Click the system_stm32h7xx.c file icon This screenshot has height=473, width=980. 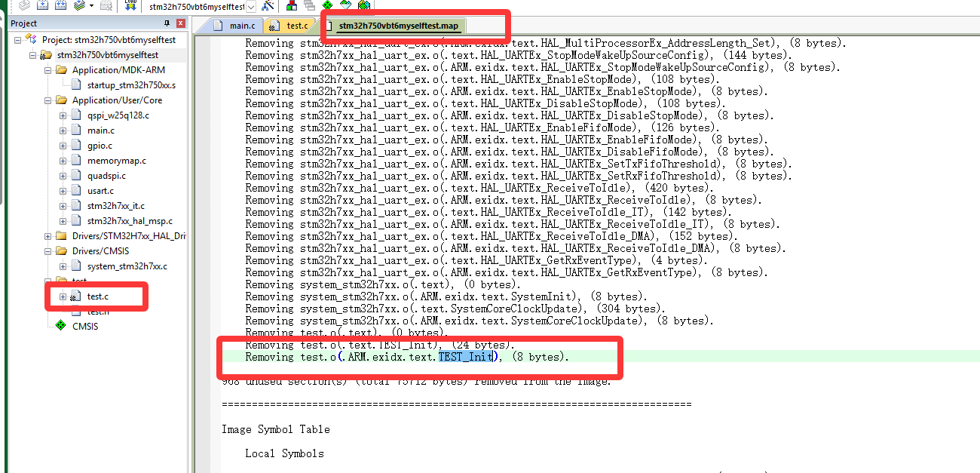pyautogui.click(x=75, y=266)
